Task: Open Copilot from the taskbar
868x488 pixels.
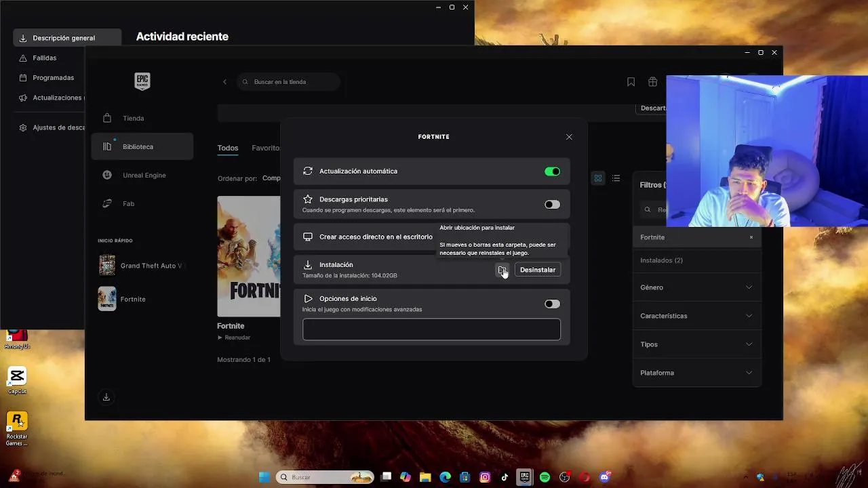Action: [406, 477]
